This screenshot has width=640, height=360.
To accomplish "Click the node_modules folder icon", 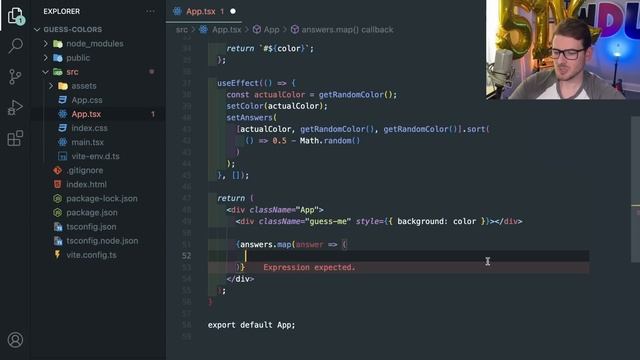I will coord(58,44).
